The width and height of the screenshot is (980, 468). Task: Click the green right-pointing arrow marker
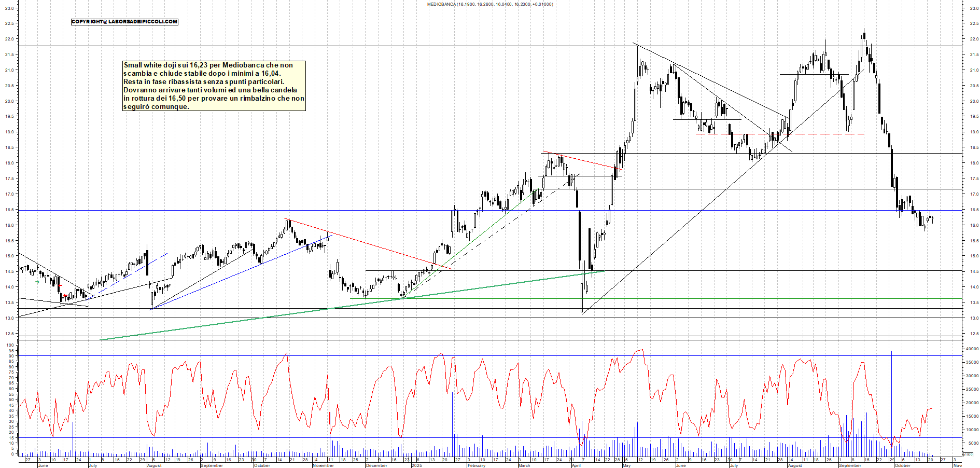pos(37,282)
